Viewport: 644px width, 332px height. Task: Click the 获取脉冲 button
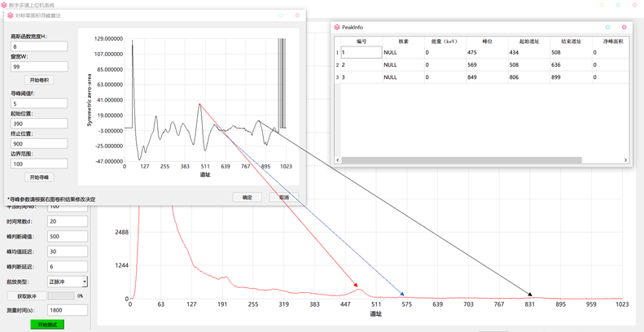[x=27, y=296]
